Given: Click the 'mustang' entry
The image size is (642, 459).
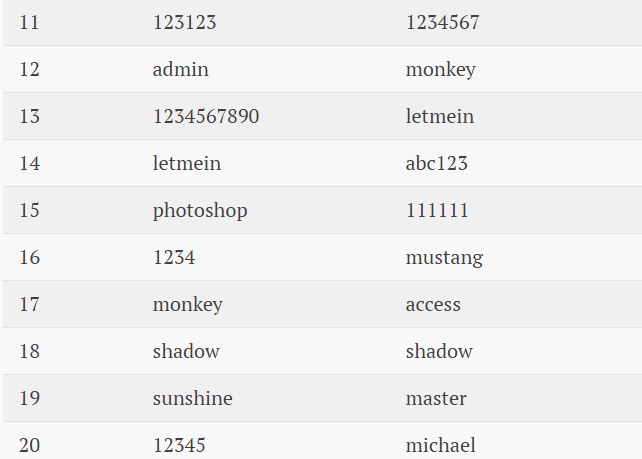Looking at the screenshot, I should coord(444,258).
